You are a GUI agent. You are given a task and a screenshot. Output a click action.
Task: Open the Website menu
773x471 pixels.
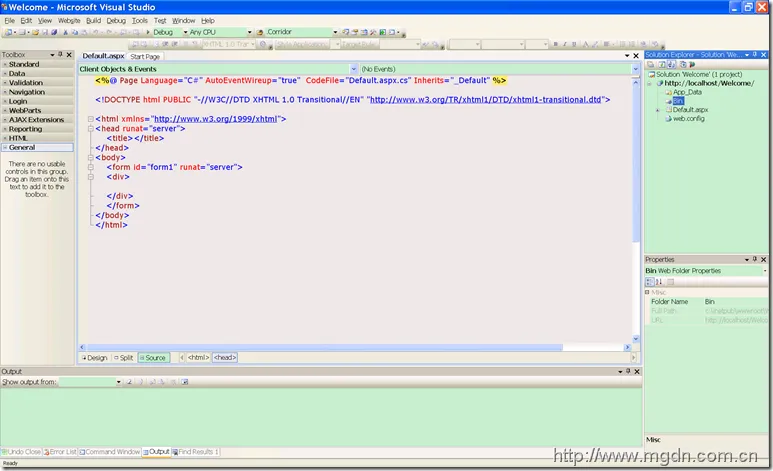pos(69,21)
